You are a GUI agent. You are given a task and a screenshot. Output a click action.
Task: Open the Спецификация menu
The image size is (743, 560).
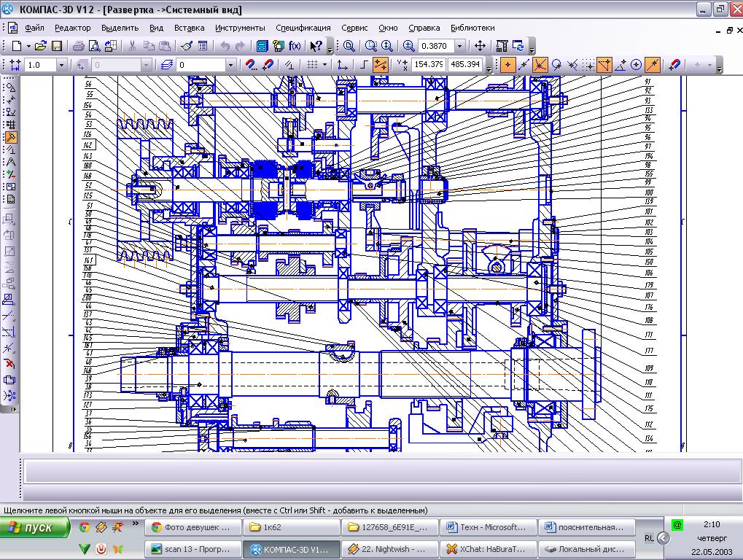coord(303,28)
